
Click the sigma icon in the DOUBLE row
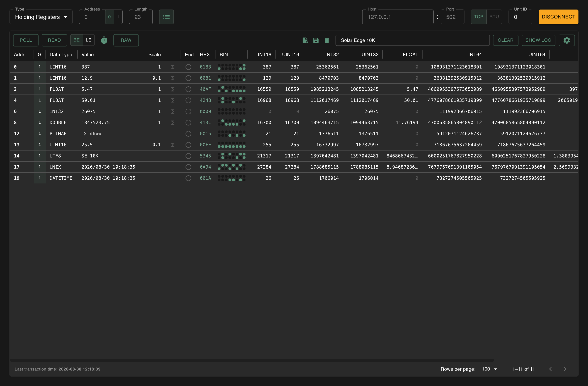coord(173,123)
